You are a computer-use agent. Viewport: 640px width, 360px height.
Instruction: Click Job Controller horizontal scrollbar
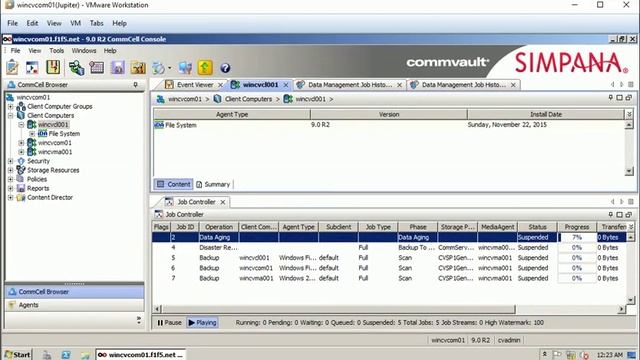click(338, 309)
